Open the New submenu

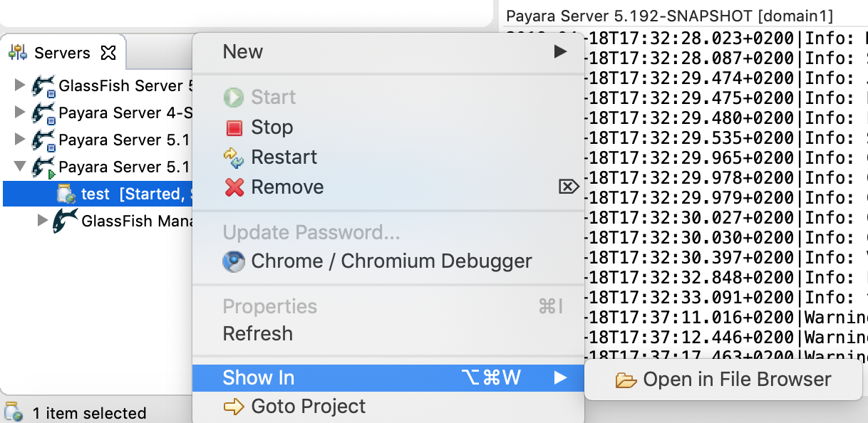click(388, 52)
